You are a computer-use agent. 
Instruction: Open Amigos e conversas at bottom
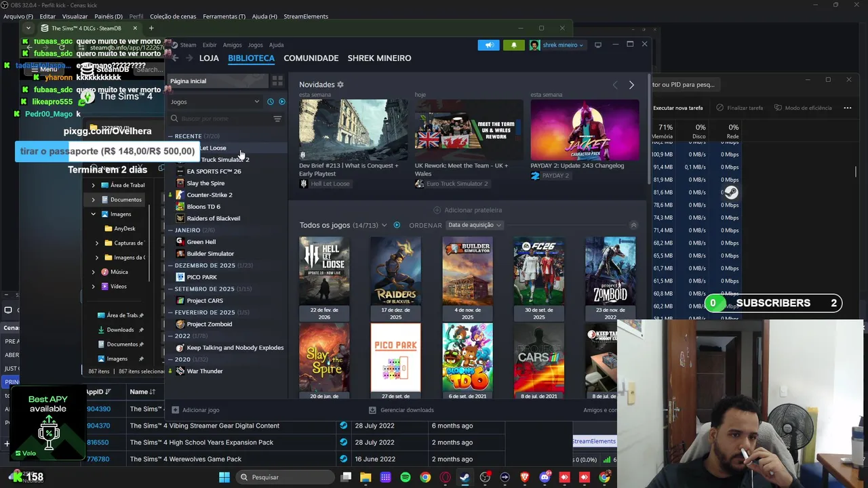point(600,410)
